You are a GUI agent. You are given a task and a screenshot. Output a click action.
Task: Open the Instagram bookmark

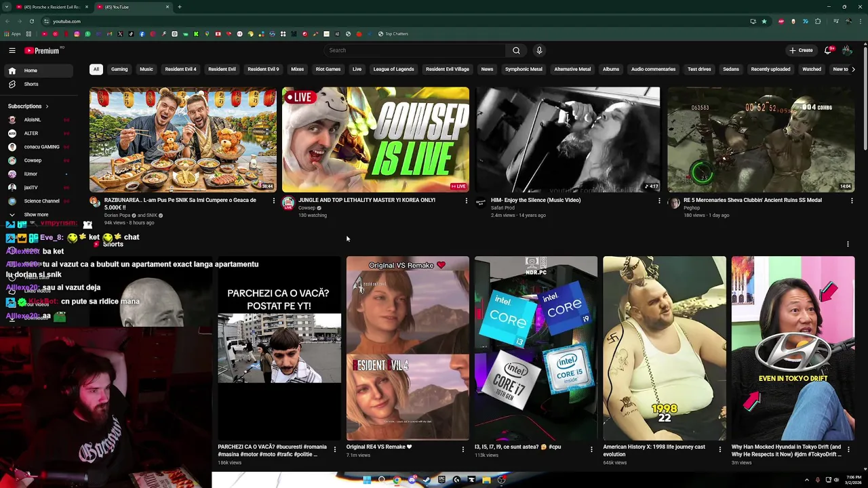tap(77, 34)
